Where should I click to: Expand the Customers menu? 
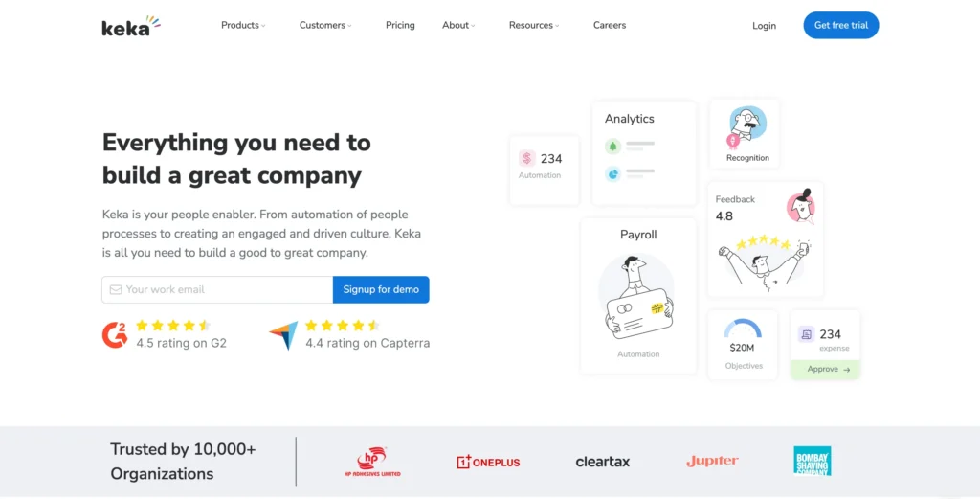(x=325, y=25)
